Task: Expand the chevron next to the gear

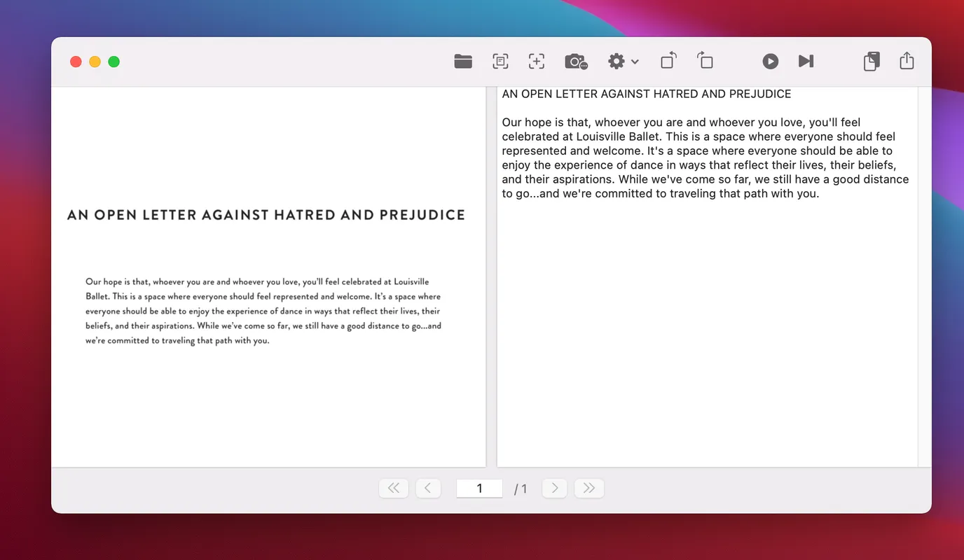Action: [635, 62]
